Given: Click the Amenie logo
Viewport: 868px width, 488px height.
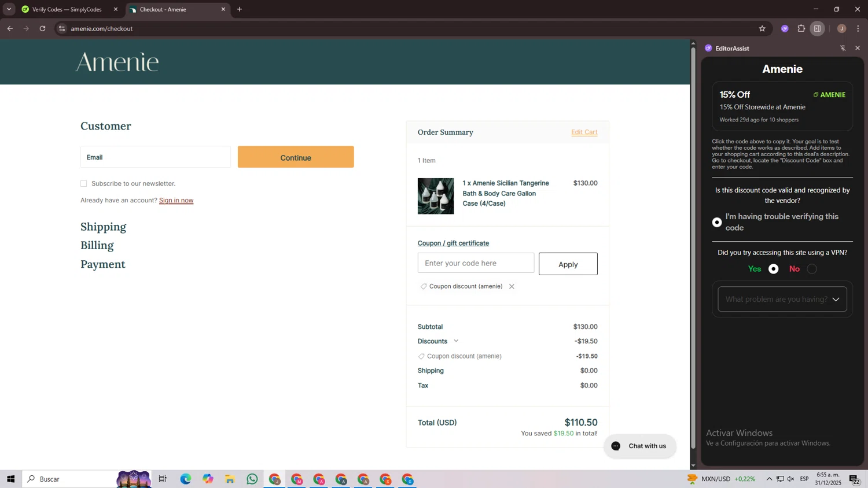Looking at the screenshot, I should (x=117, y=62).
